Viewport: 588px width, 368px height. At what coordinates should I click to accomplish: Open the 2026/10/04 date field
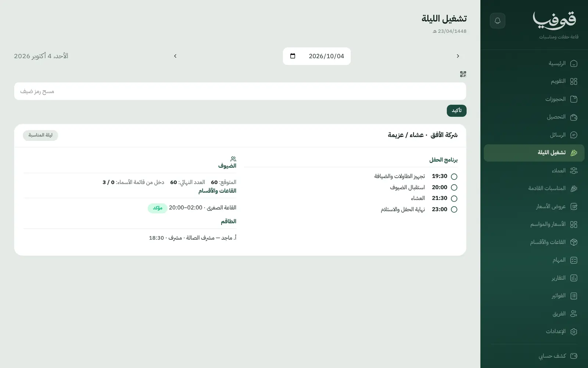[317, 56]
